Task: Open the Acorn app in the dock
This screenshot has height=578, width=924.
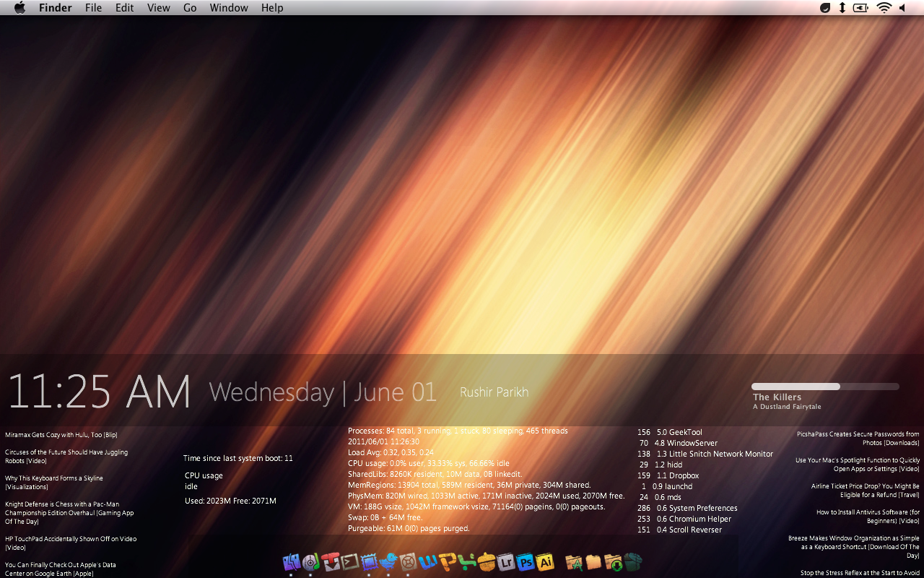Action: pos(487,561)
